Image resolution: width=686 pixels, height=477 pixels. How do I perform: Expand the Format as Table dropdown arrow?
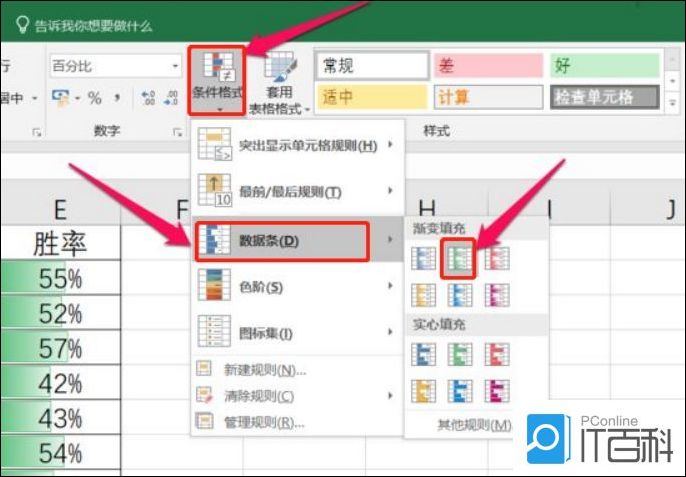click(x=307, y=109)
